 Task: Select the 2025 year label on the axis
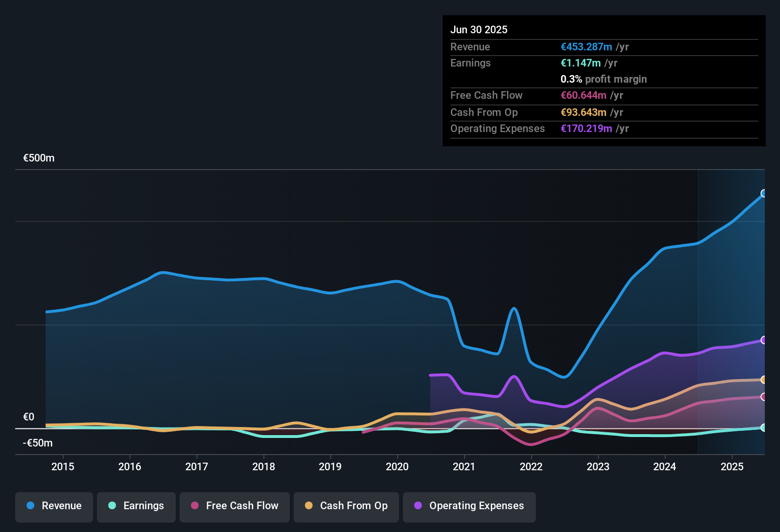(x=732, y=467)
